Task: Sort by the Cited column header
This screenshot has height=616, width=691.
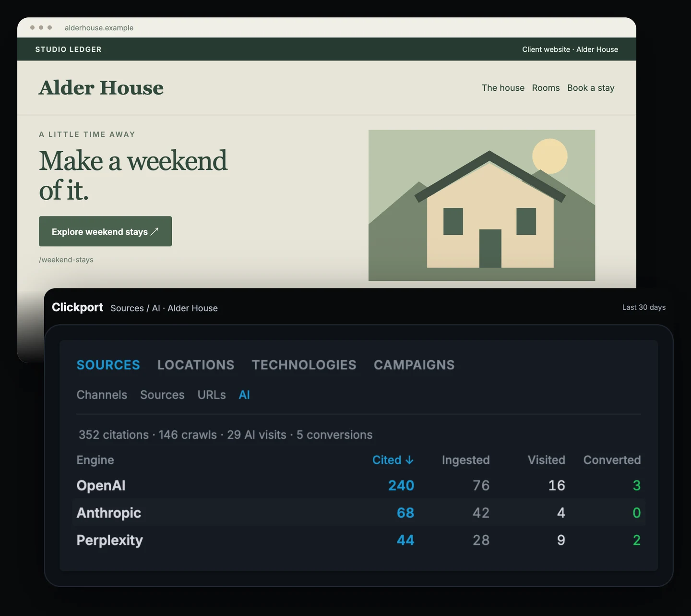Action: [393, 460]
